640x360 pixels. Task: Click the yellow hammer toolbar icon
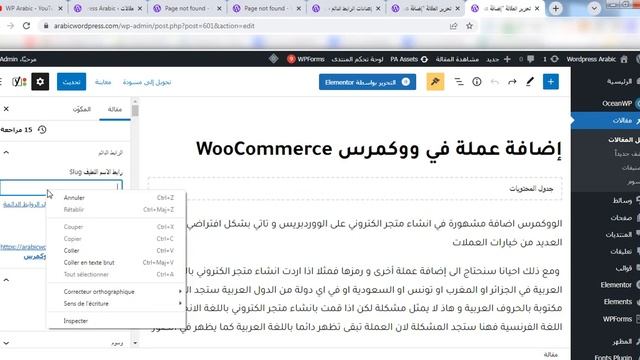435,82
